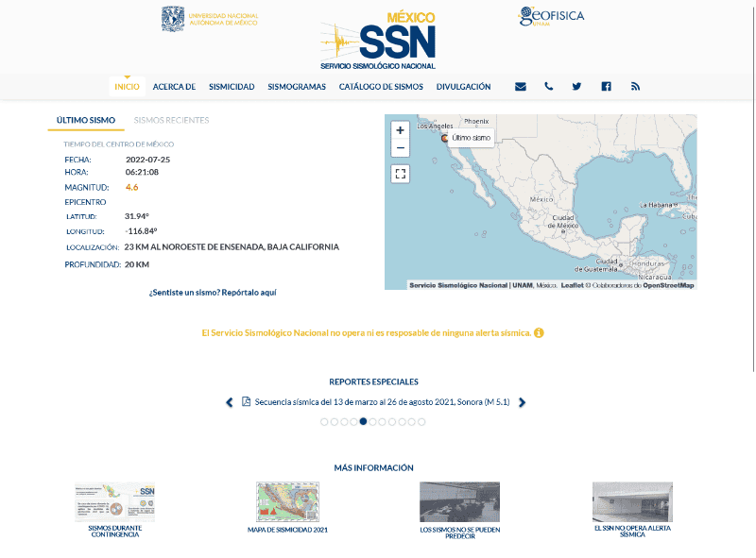Click the '¿Sentiste un sismo? Repórtalo aquí' link
The height and width of the screenshot is (558, 756).
click(213, 293)
